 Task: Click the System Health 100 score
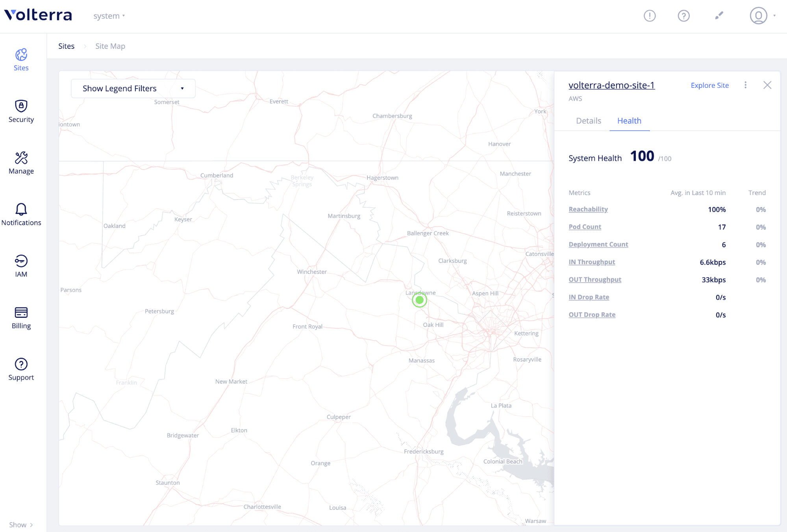tap(642, 156)
